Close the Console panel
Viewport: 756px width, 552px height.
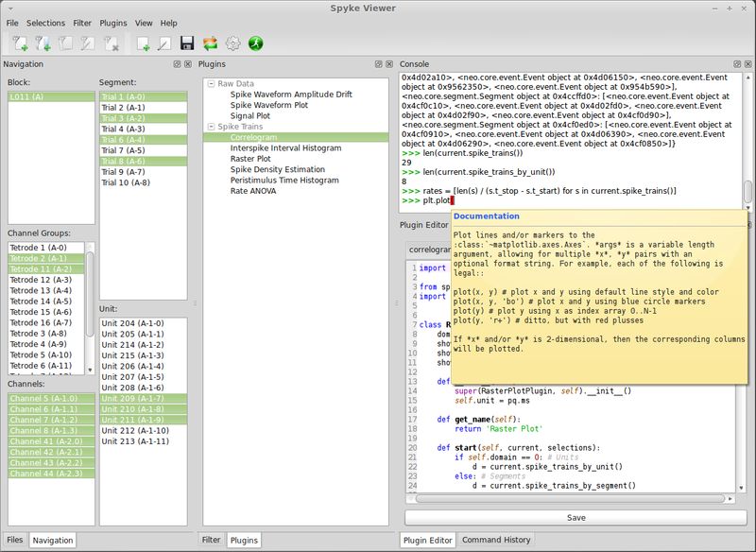[747, 64]
